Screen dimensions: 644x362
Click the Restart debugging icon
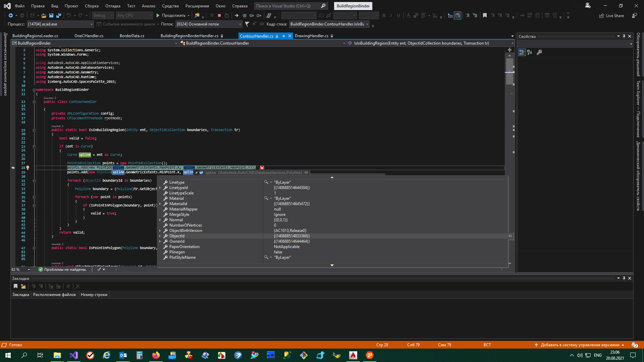(x=227, y=15)
